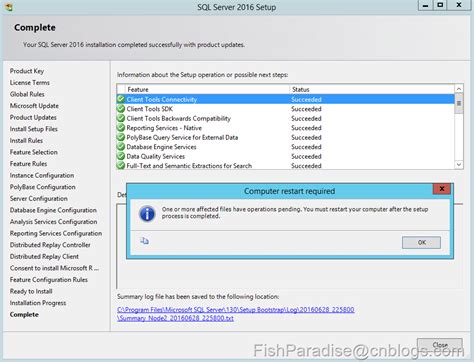Click green check icon beside Data Quality Services
474x362 pixels.
coord(121,156)
